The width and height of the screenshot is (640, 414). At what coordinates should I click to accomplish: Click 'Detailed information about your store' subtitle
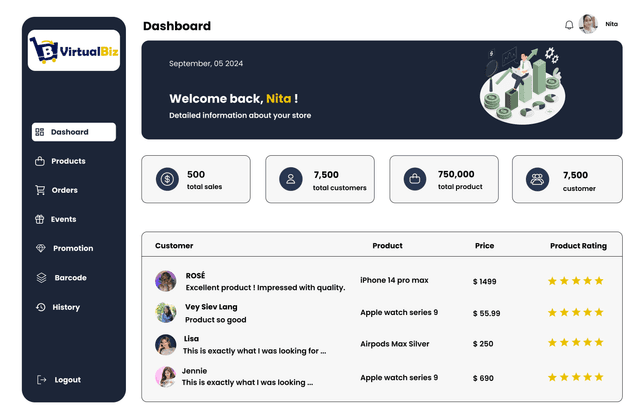click(x=240, y=115)
